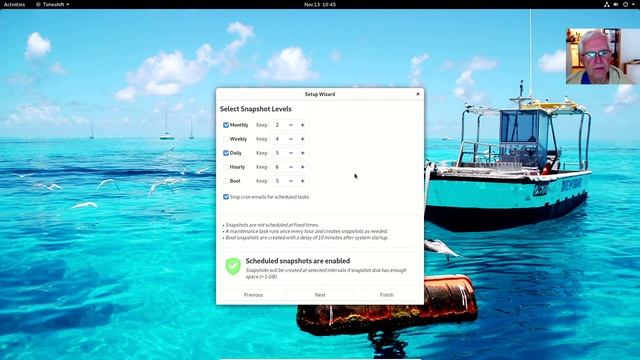Click the Select Snapshot Levels heading
The height and width of the screenshot is (360, 640).
tap(256, 109)
